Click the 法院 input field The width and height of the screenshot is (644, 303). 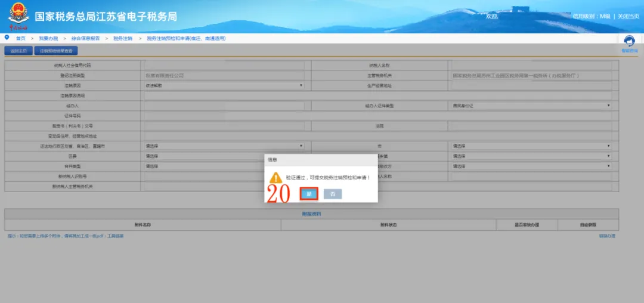tap(531, 126)
